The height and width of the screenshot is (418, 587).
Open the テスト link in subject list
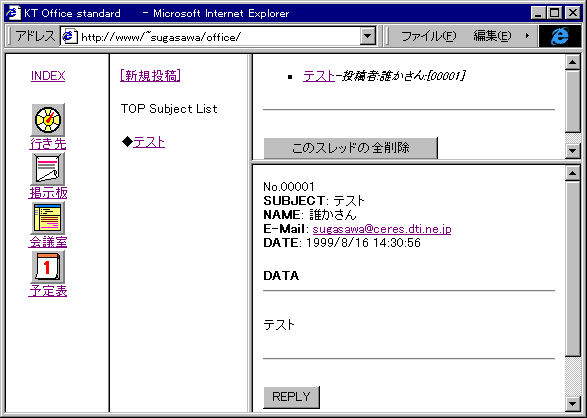pyautogui.click(x=149, y=142)
